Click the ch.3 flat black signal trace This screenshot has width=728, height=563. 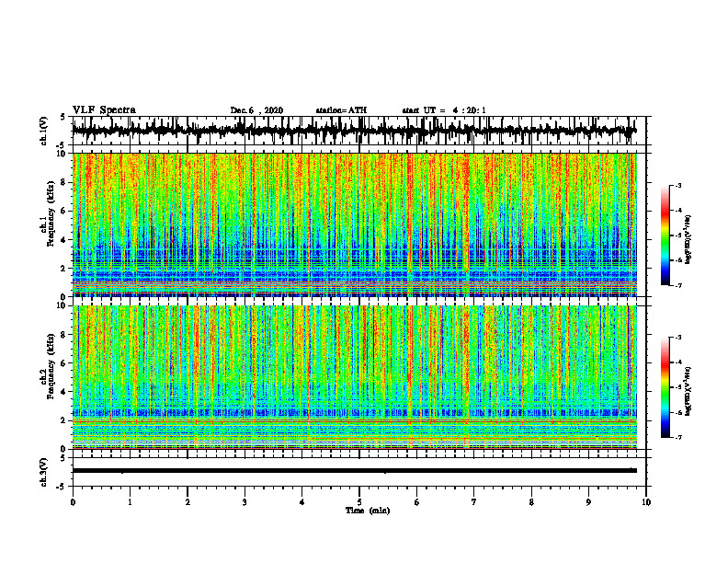pos(354,471)
